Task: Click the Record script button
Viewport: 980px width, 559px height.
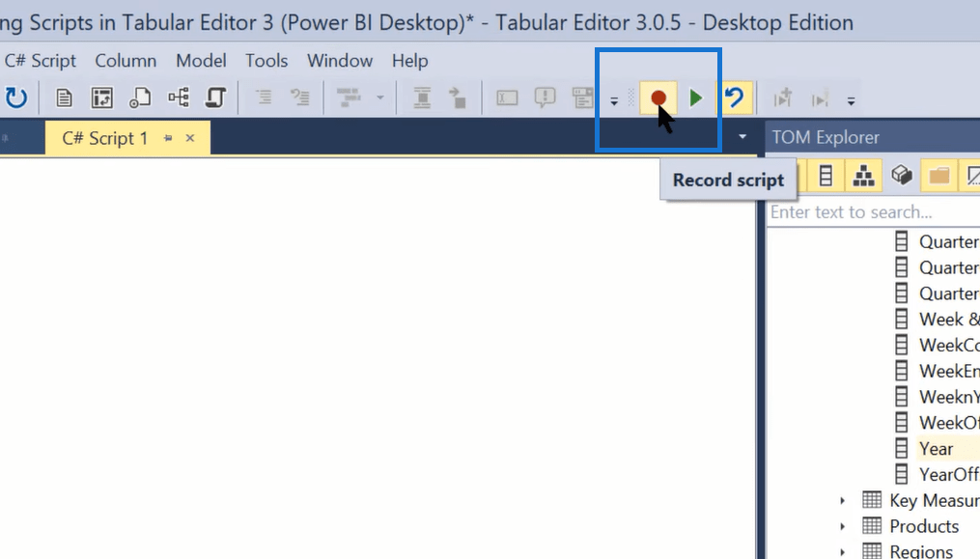Action: click(x=658, y=98)
